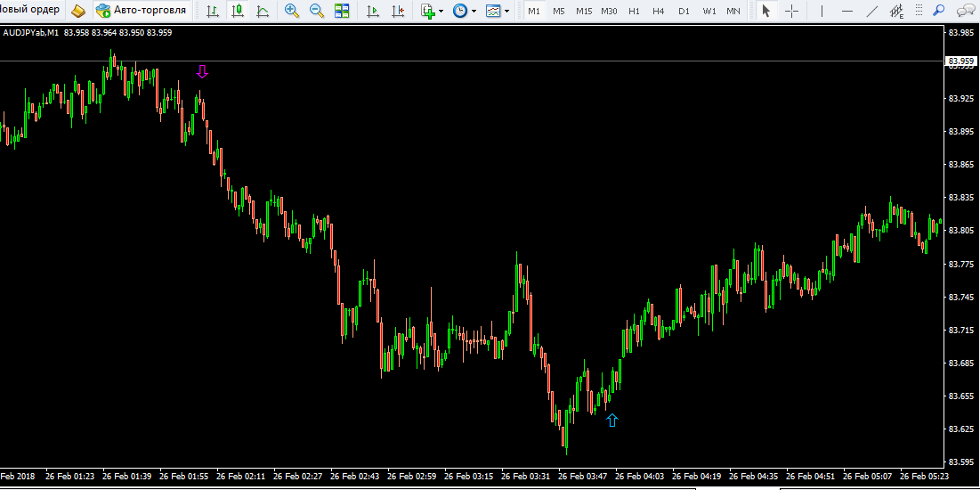This screenshot has width=980, height=490.
Task: Select the W1 timeframe
Action: click(x=709, y=12)
